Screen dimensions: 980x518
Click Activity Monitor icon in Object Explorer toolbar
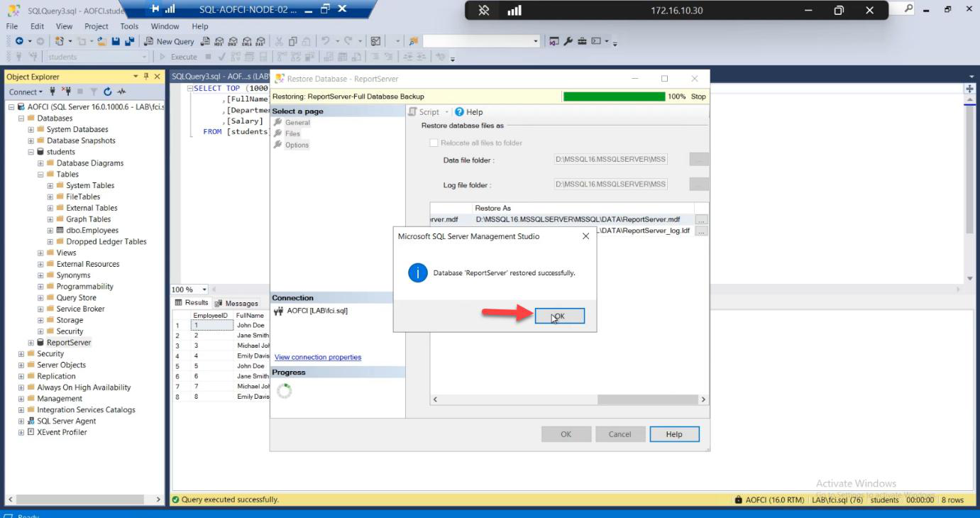click(x=121, y=92)
